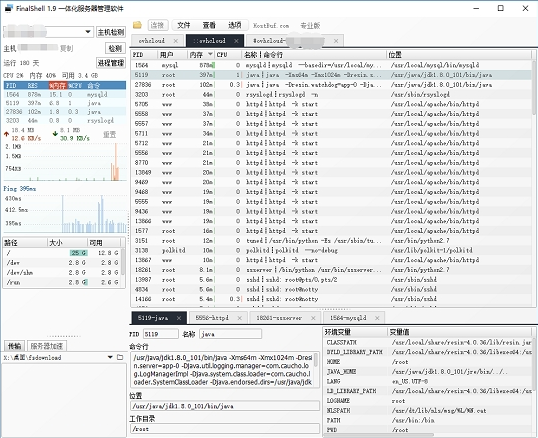Select the rsyslogd process row 3203

point(331,94)
